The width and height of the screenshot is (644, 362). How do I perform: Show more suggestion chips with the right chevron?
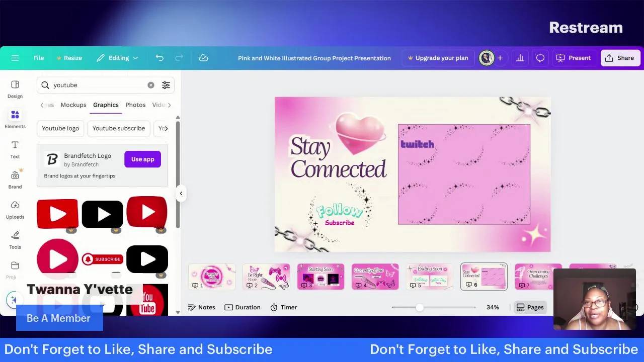167,128
